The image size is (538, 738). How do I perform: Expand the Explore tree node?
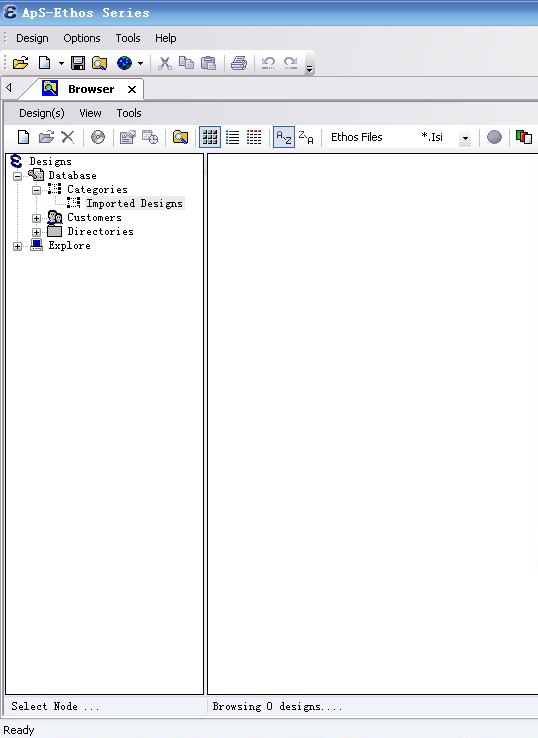click(17, 247)
